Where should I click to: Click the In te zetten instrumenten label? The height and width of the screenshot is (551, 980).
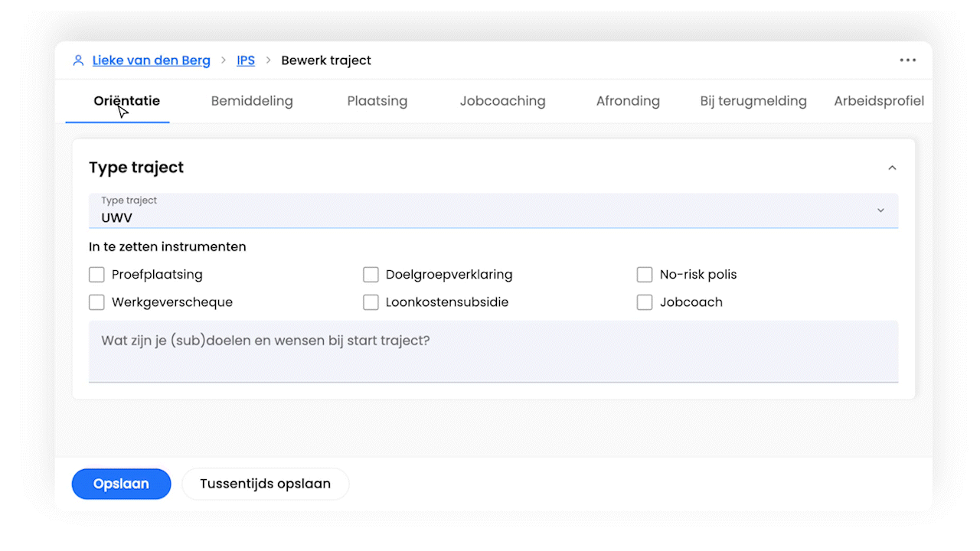(168, 247)
